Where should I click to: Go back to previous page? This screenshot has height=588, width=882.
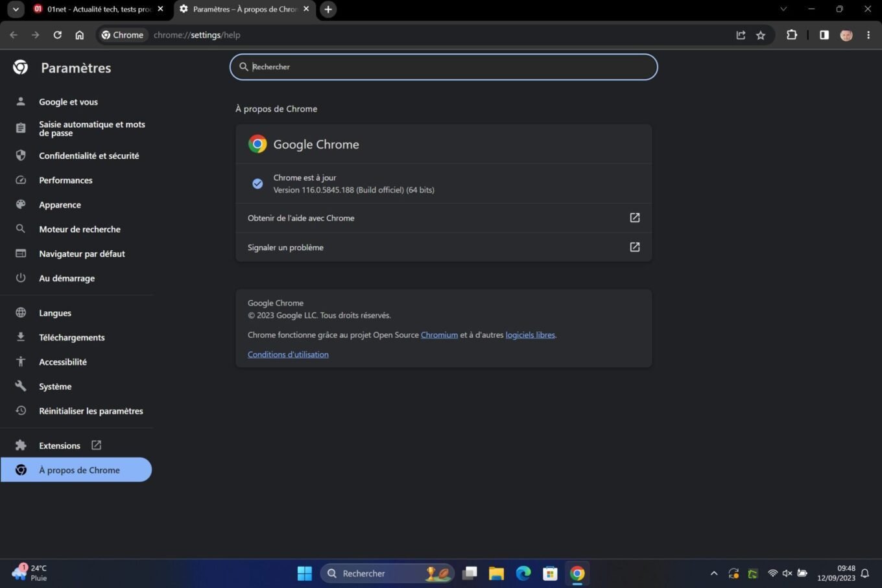(x=14, y=35)
